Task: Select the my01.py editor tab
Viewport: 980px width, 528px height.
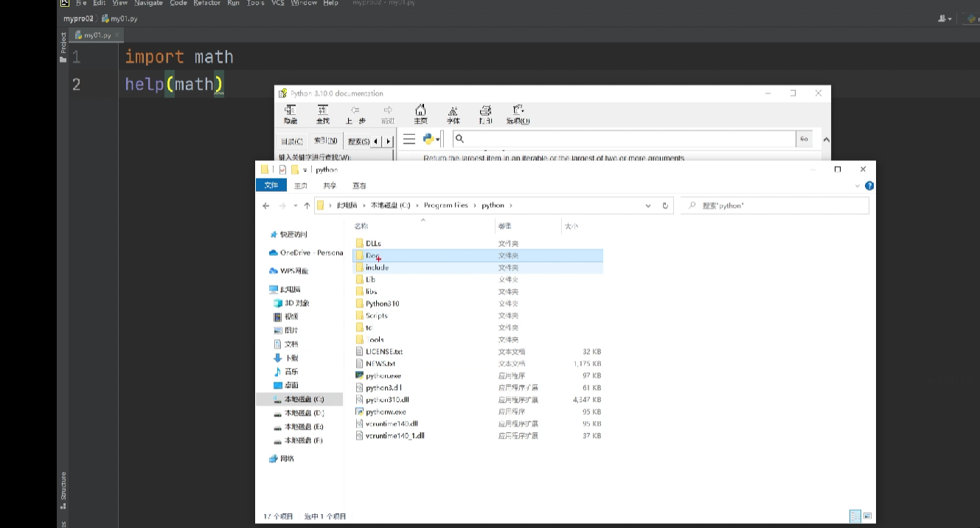Action: tap(98, 35)
